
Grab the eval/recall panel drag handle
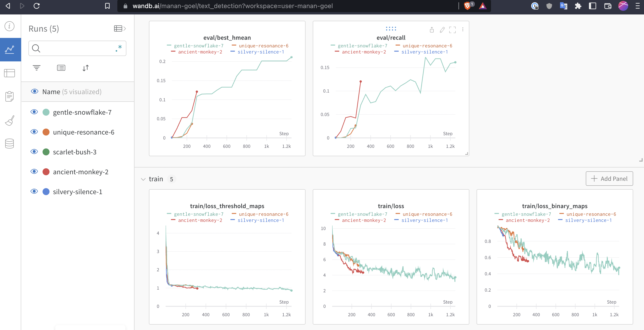(391, 28)
